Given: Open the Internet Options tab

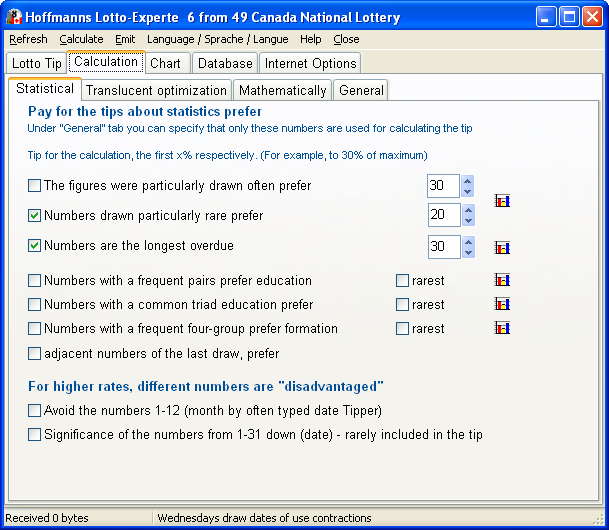Looking at the screenshot, I should [x=310, y=63].
